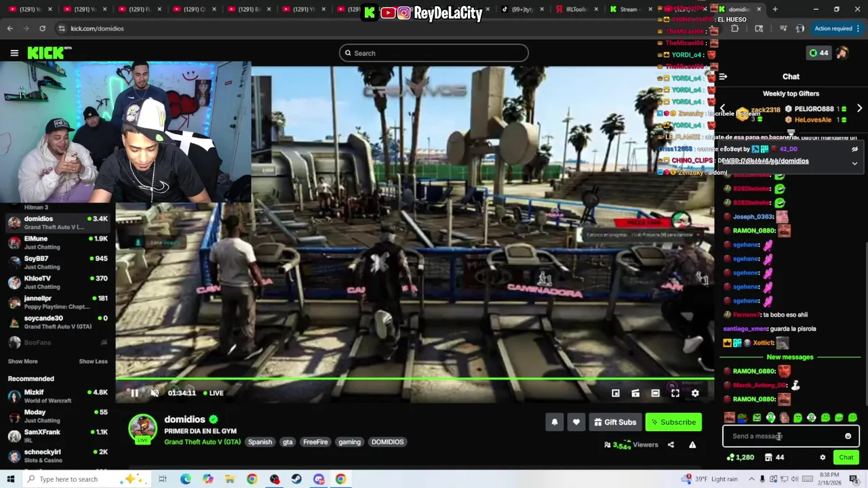Viewport: 868px width, 488px height.
Task: Open Mizkif recommended channel
Action: point(58,396)
